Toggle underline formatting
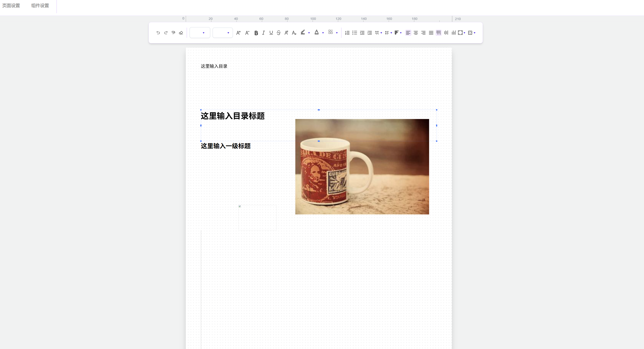This screenshot has height=349, width=644. (271, 33)
